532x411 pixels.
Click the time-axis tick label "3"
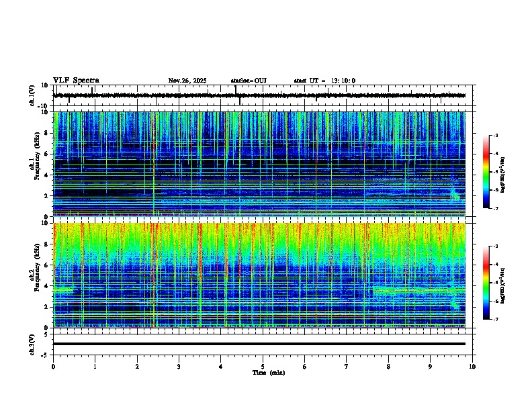179,367
